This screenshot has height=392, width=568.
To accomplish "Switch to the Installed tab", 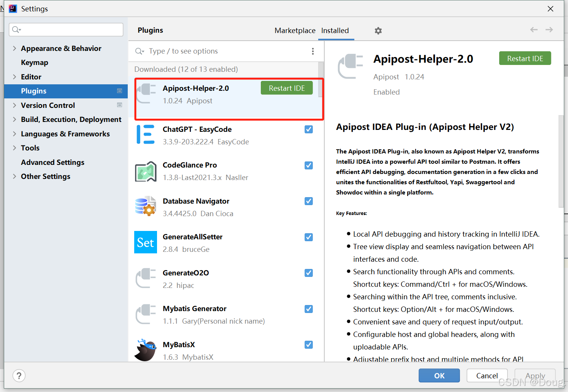I will pos(335,30).
